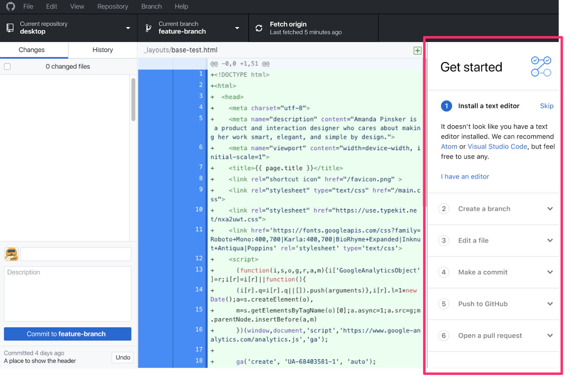580x392 pixels.
Task: Open the Branch menu
Action: click(151, 6)
